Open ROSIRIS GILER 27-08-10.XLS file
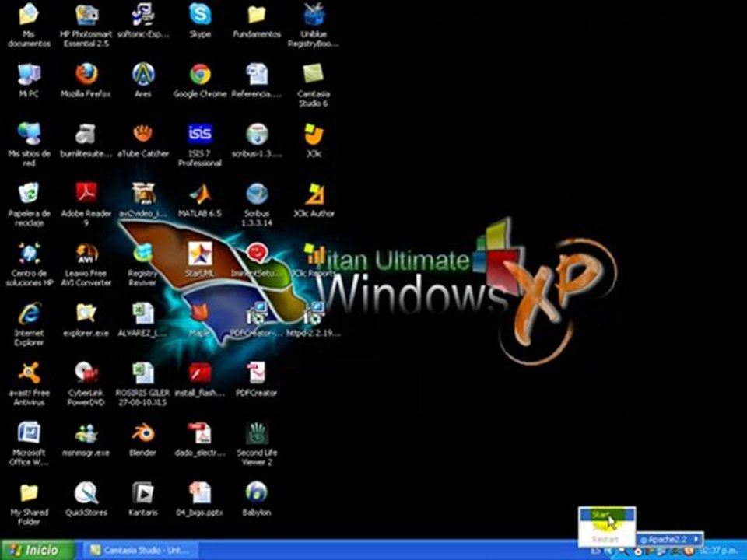The height and width of the screenshot is (560, 747). point(143,383)
